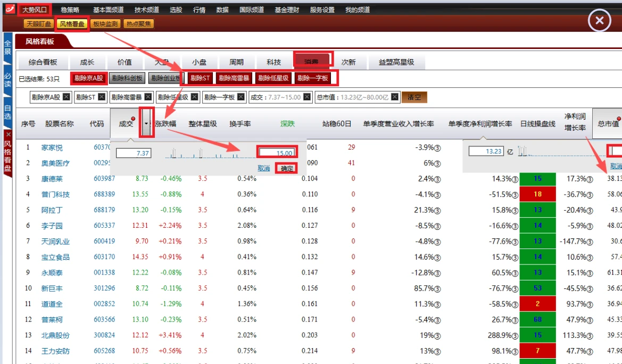Close the 风格看盘 sidebar tab with its X
622x364 pixels.
(8, 135)
